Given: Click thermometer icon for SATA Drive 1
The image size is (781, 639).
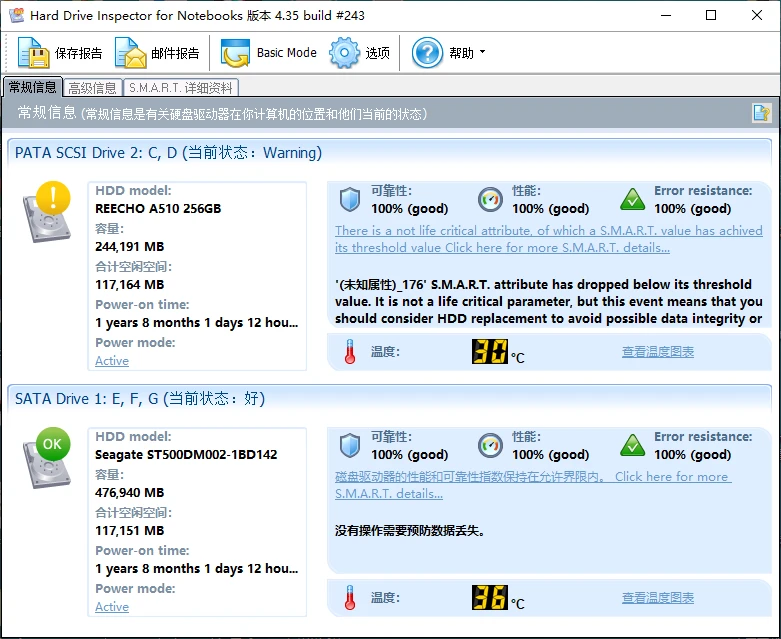Looking at the screenshot, I should pos(350,598).
